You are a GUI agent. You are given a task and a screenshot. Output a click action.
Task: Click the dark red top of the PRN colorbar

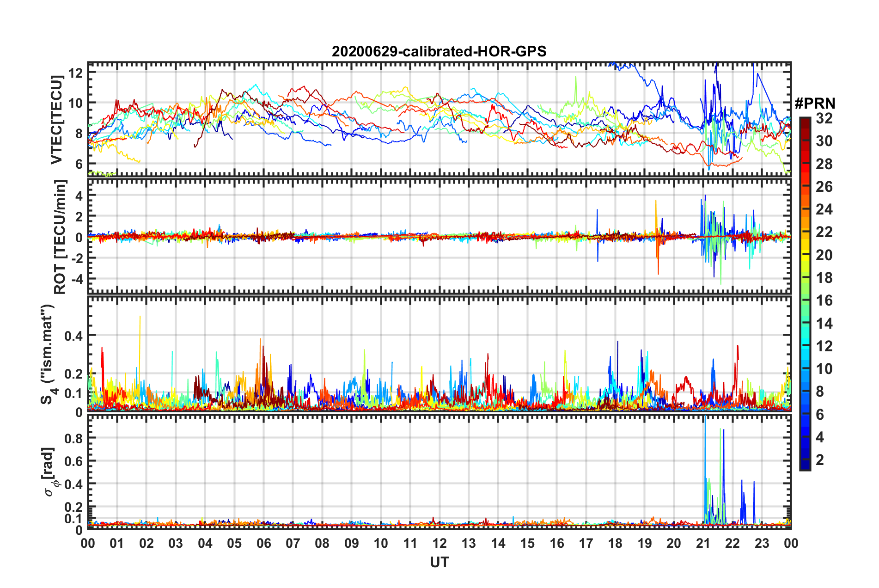(805, 122)
